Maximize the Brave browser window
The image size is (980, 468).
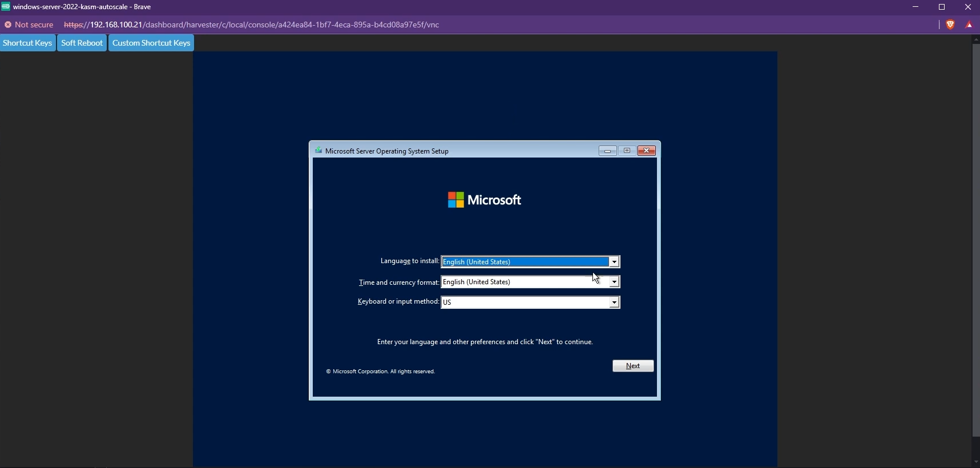942,7
